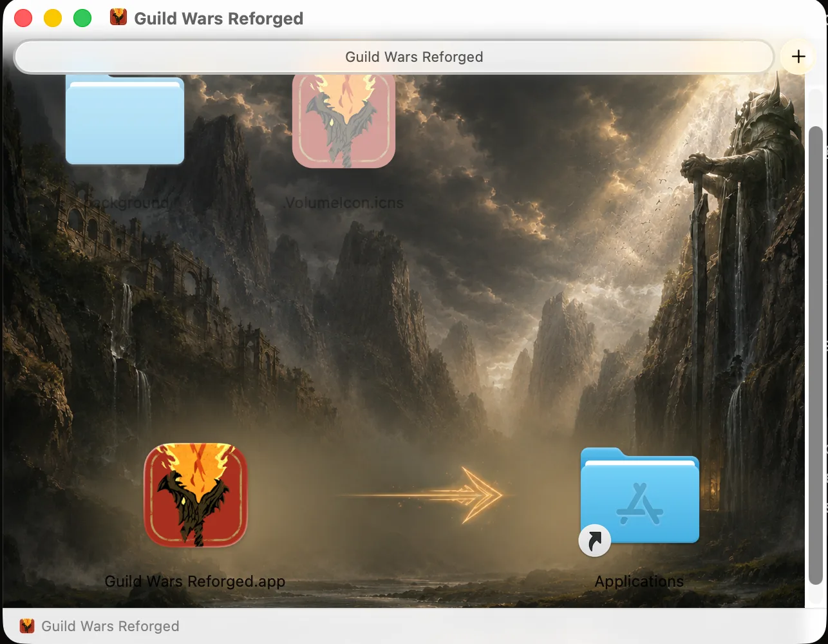Close the window with red button

[23, 18]
